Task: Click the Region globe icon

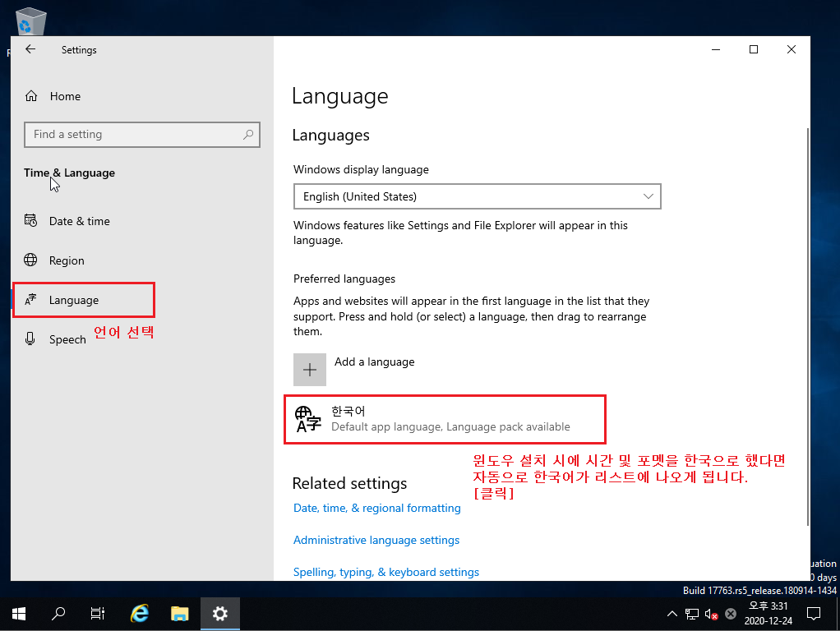Action: coord(30,260)
